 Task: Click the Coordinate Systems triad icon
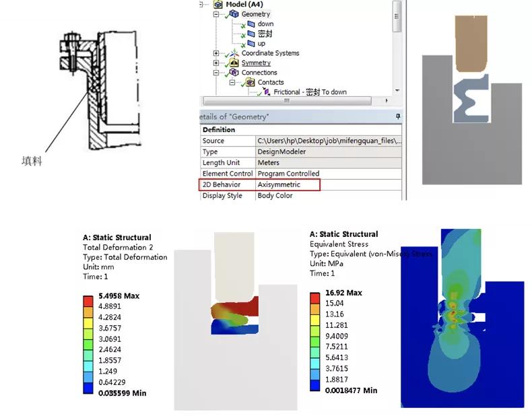234,53
